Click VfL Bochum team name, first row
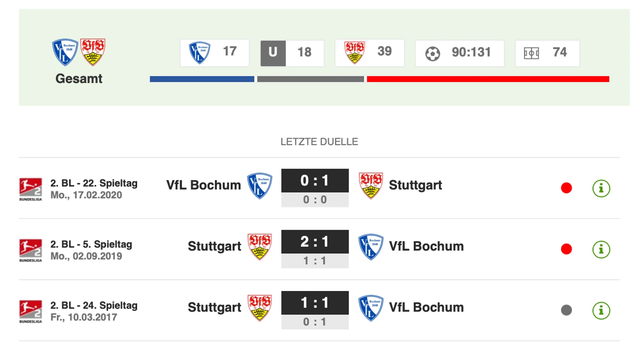 click(x=203, y=185)
